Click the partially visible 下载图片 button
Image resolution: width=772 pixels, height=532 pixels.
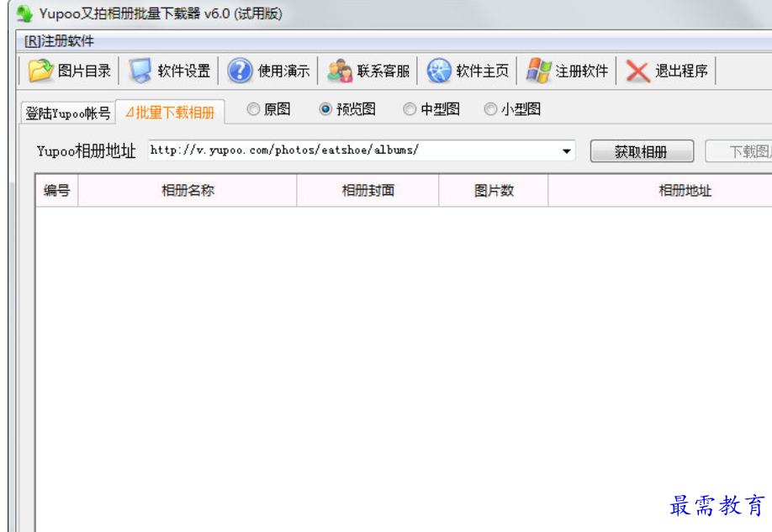coord(738,151)
